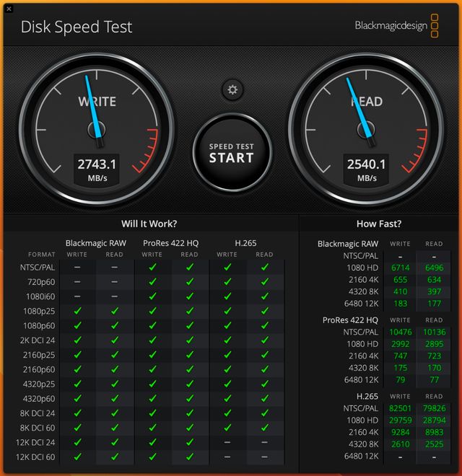Viewport: 462px width, 476px height.
Task: Click the H.265 write checkmark for 8K DCI 60
Action: coord(227,428)
